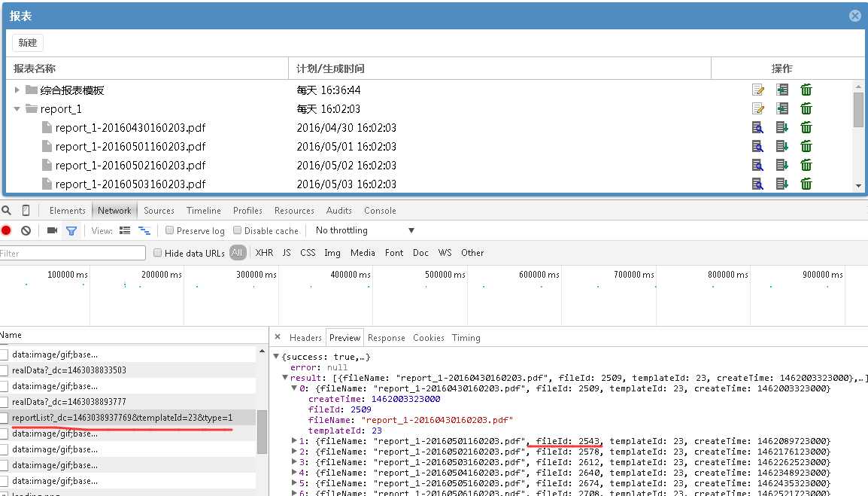
Task: Switch to the Elements panel
Action: pos(68,211)
